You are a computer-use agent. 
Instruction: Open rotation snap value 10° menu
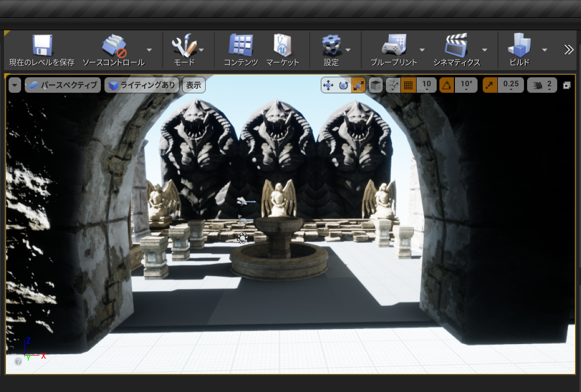click(466, 85)
